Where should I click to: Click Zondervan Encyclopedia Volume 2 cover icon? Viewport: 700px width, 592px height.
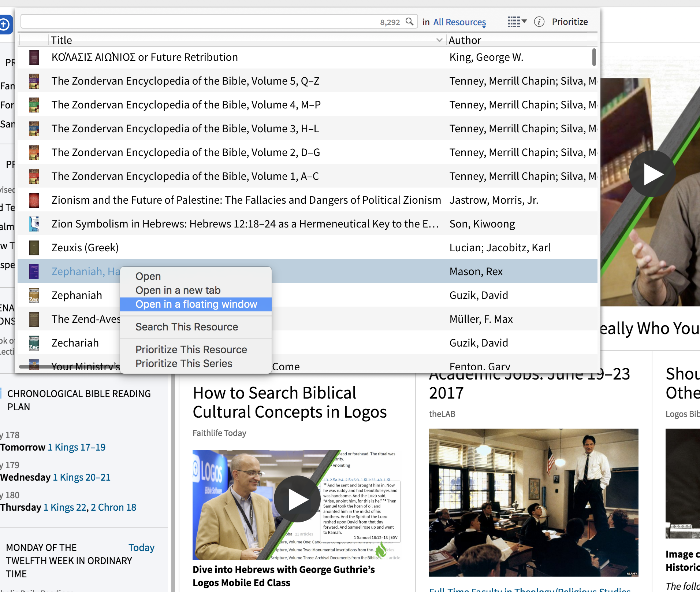(34, 153)
